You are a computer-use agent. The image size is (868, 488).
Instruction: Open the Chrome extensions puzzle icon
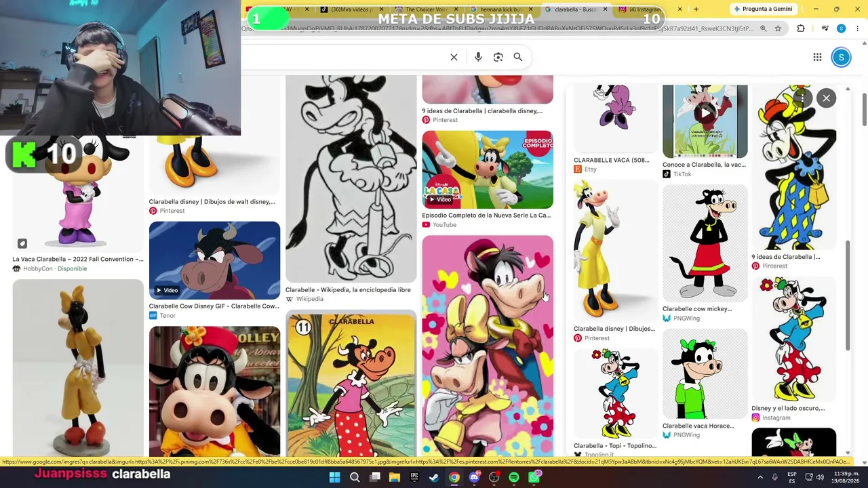pos(801,28)
